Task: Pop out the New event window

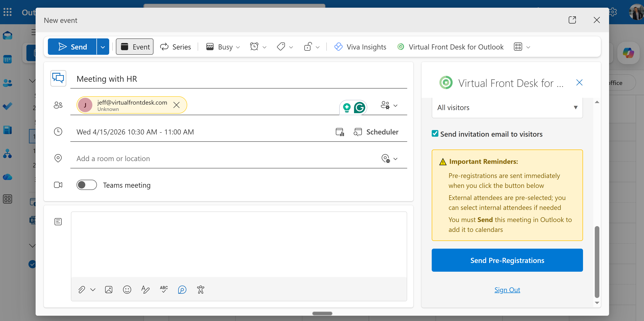Action: tap(572, 20)
